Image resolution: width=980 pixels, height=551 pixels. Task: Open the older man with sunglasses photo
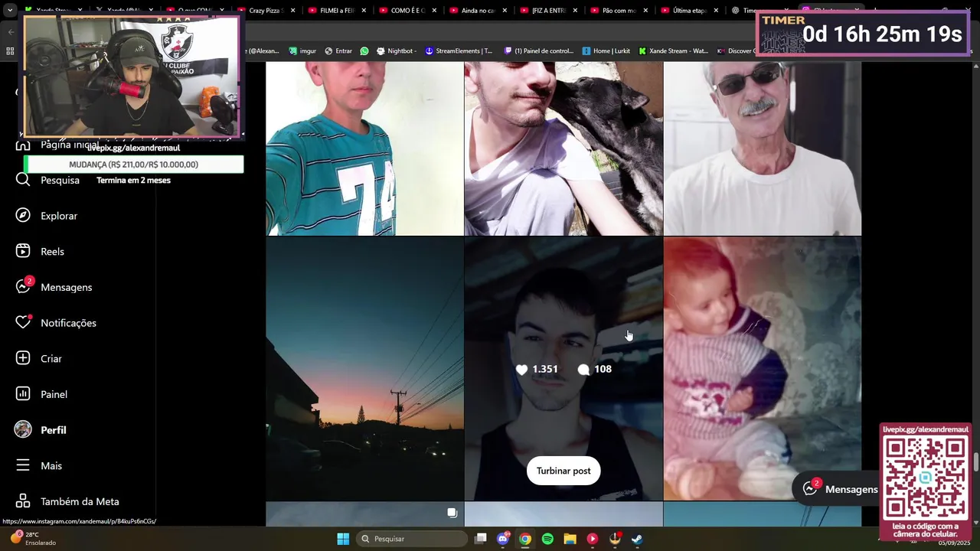tap(763, 148)
